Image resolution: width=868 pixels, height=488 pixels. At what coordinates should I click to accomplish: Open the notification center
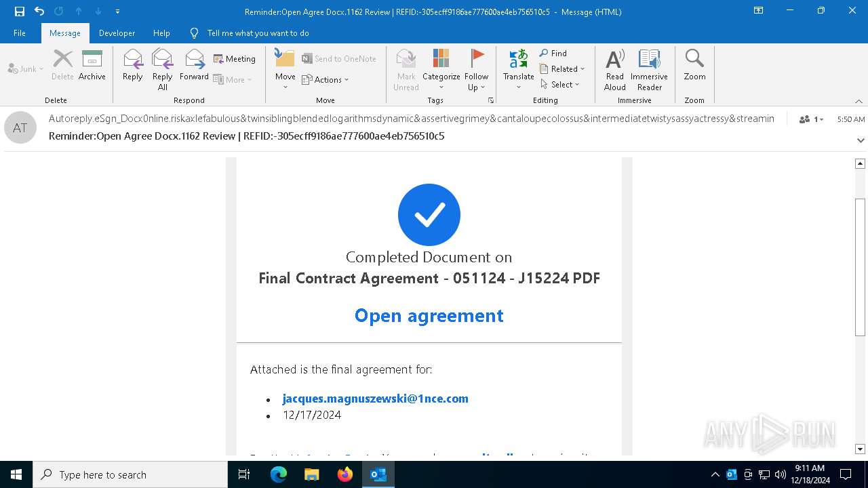(x=846, y=474)
